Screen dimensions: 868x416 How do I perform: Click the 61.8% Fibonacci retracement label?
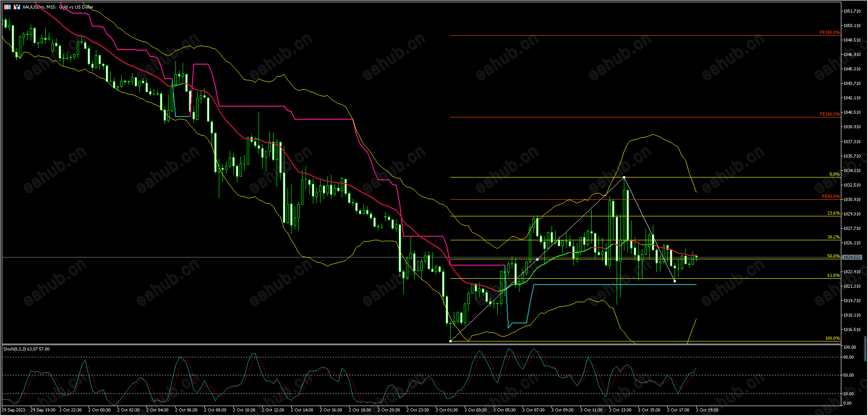pyautogui.click(x=834, y=276)
